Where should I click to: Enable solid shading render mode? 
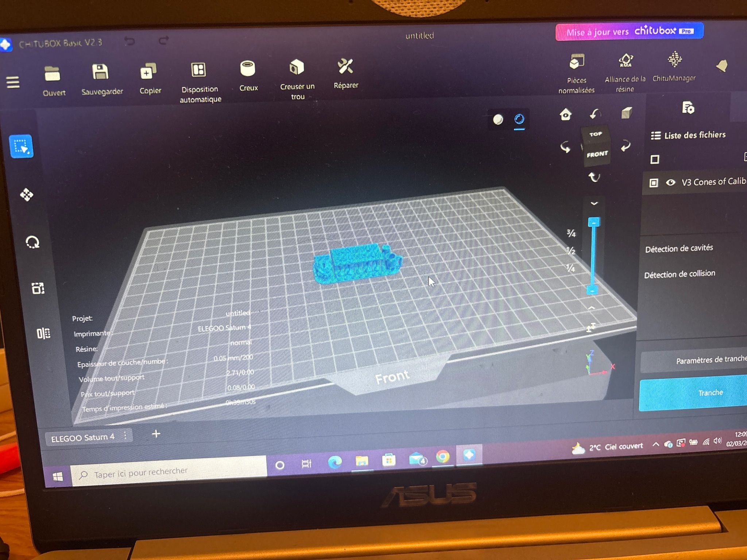tap(498, 119)
